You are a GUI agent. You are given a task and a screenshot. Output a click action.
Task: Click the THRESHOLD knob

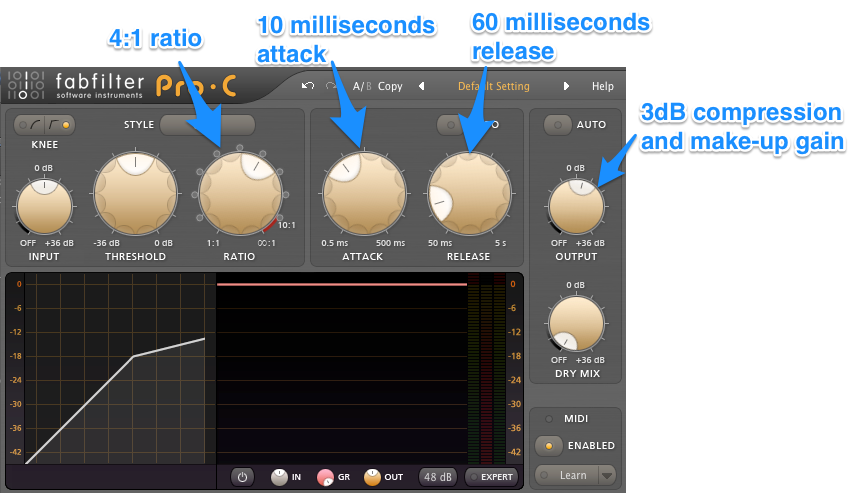tap(135, 194)
